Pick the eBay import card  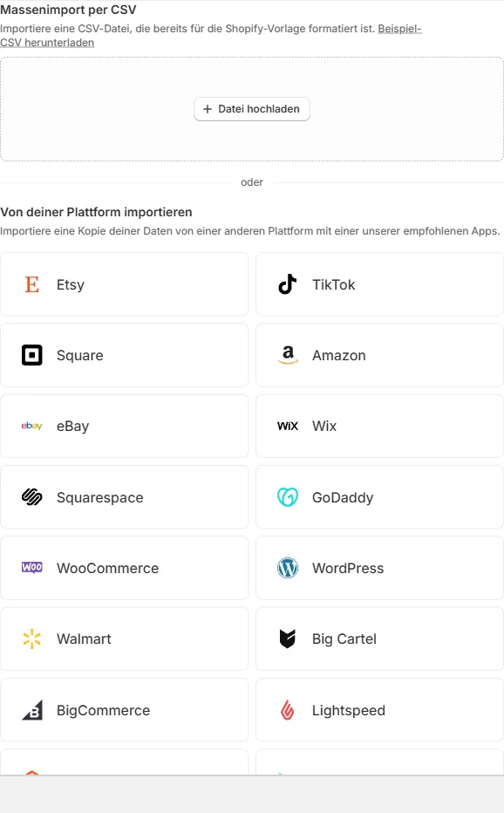(125, 426)
